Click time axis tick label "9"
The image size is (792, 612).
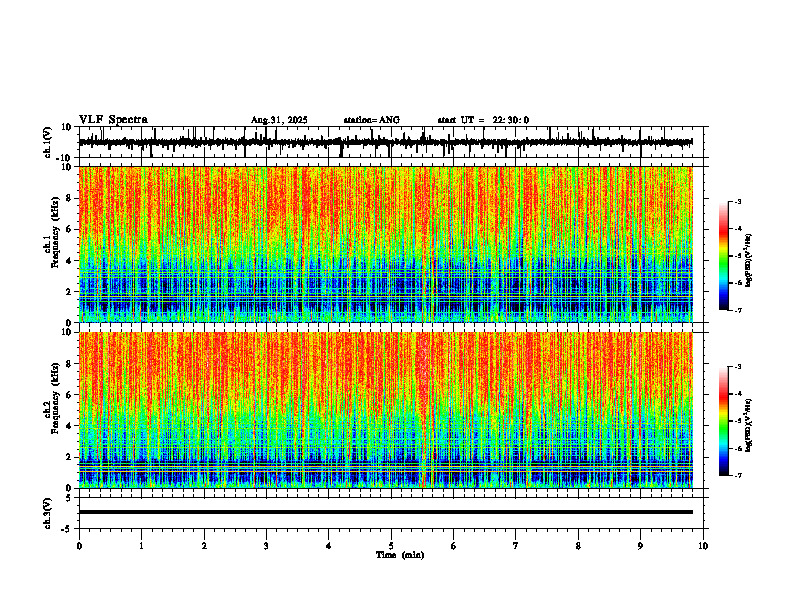640,546
